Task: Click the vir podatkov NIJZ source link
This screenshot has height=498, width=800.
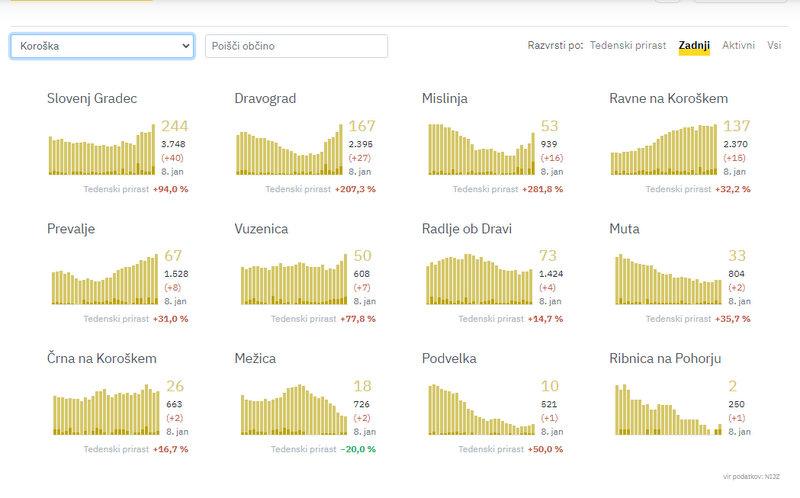Action: [x=750, y=476]
